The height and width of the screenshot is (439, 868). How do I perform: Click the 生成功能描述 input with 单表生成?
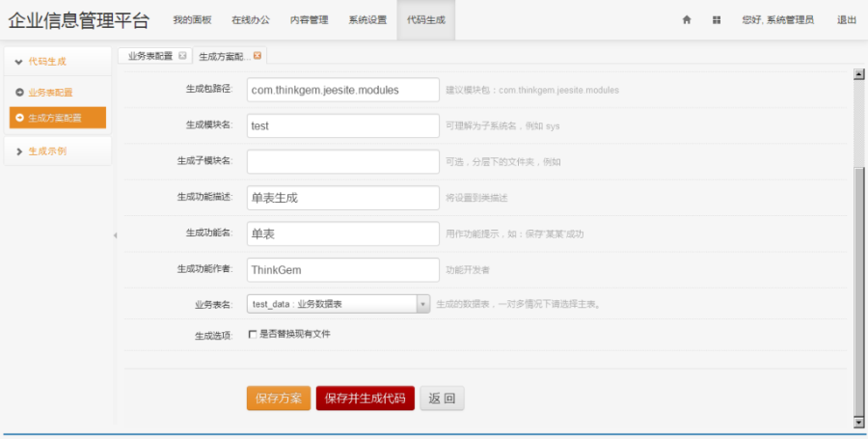point(343,198)
